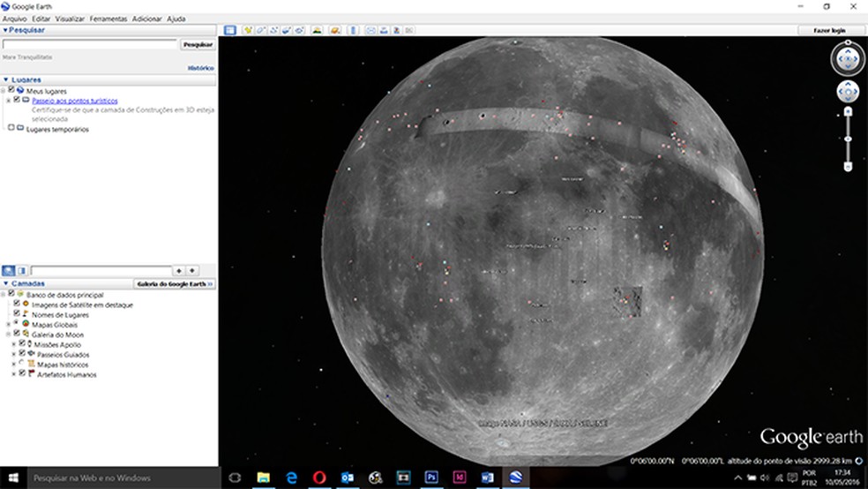
Task: Uncheck the Nomes de Lugares checkbox
Action: (x=17, y=314)
